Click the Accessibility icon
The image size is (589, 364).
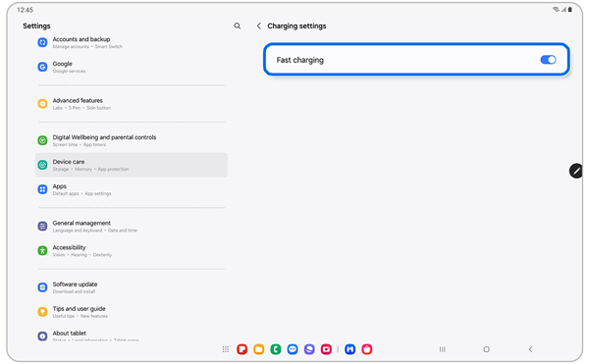click(42, 250)
